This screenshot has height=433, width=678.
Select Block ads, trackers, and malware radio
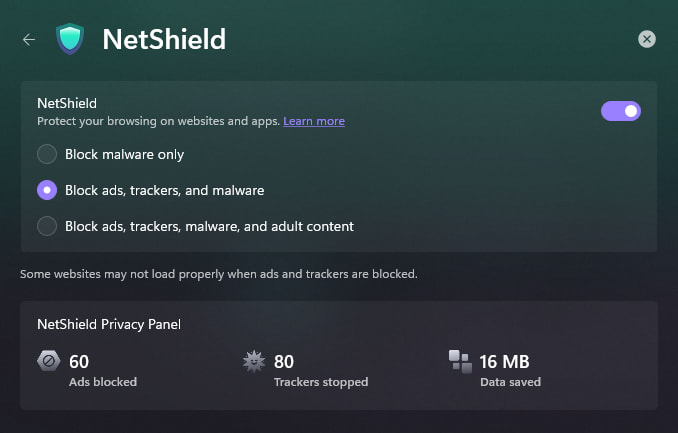click(47, 190)
